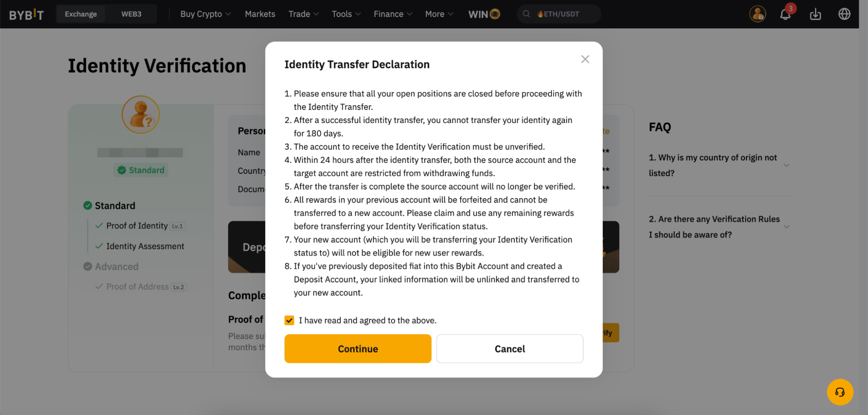Click the Cancel button

(509, 349)
